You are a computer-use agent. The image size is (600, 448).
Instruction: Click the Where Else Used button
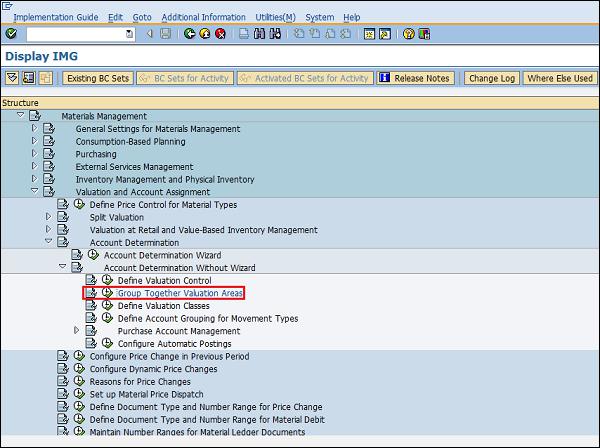(x=559, y=78)
